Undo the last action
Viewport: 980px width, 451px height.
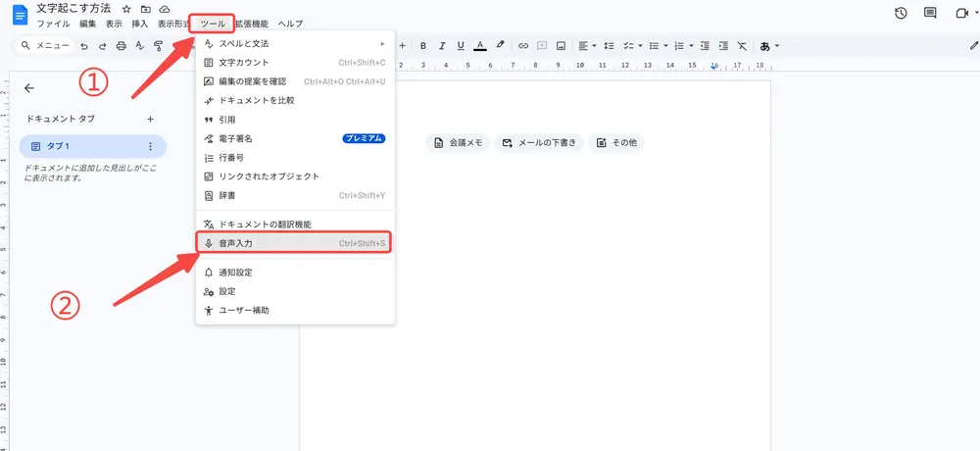83,46
